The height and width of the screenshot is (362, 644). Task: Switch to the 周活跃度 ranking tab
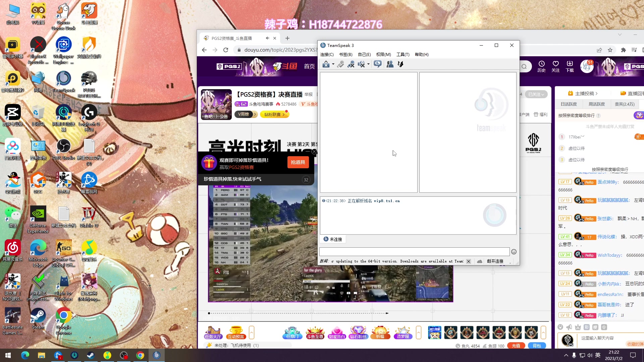pyautogui.click(x=596, y=104)
